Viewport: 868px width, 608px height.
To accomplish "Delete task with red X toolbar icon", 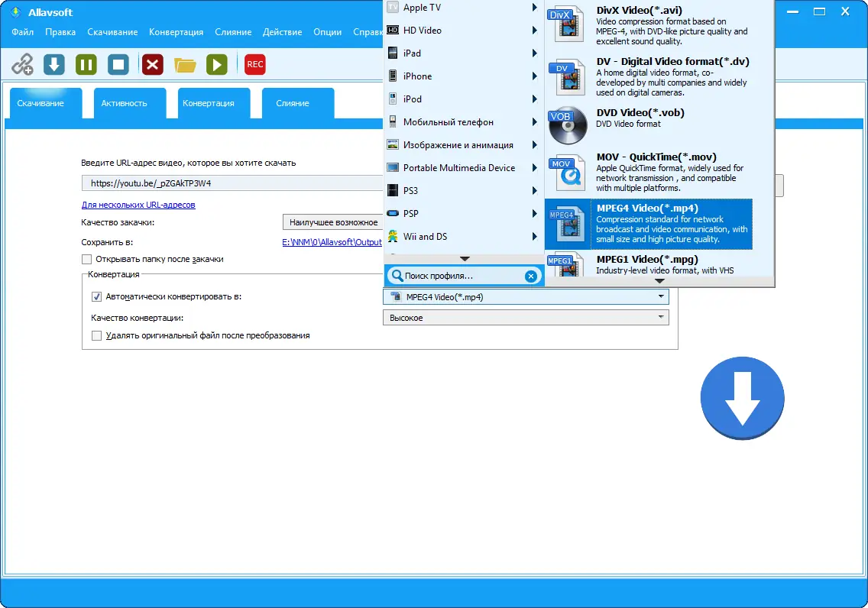I will [x=152, y=64].
